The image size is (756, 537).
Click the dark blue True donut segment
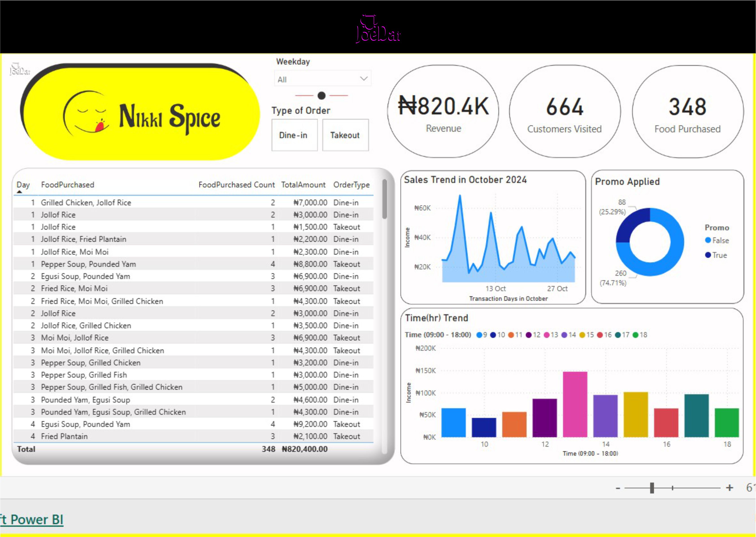(x=631, y=223)
